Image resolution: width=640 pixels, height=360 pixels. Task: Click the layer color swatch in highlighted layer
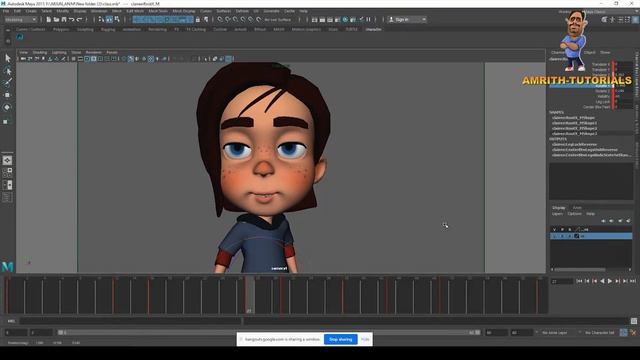pyautogui.click(x=577, y=236)
